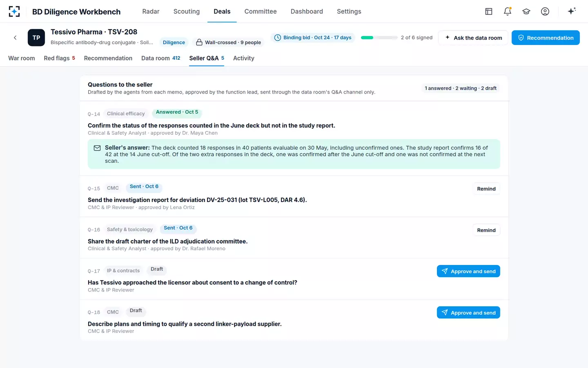Click the Draft badge on Q-18
The height and width of the screenshot is (368, 588).
(x=136, y=311)
